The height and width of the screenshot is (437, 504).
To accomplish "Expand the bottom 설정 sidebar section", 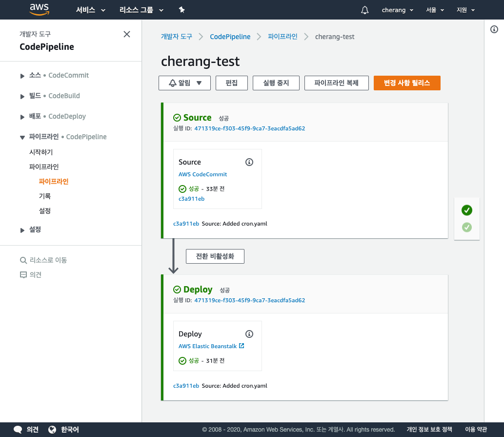I will click(22, 230).
